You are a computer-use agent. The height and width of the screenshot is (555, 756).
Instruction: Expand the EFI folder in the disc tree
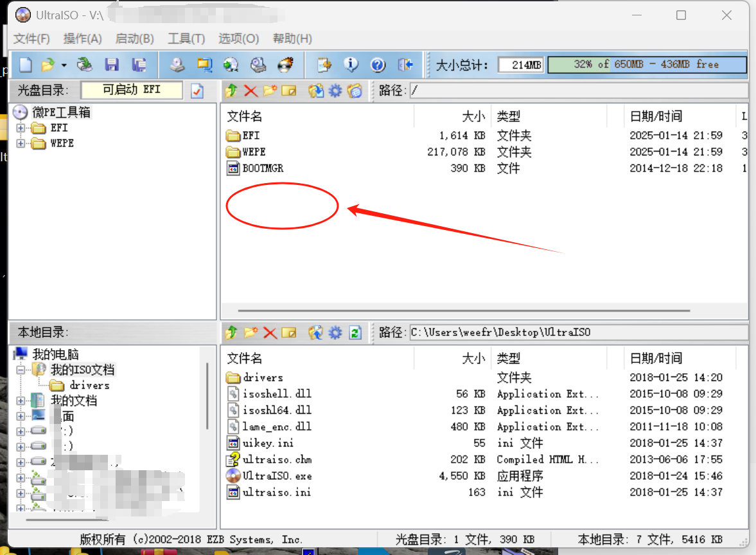click(21, 128)
